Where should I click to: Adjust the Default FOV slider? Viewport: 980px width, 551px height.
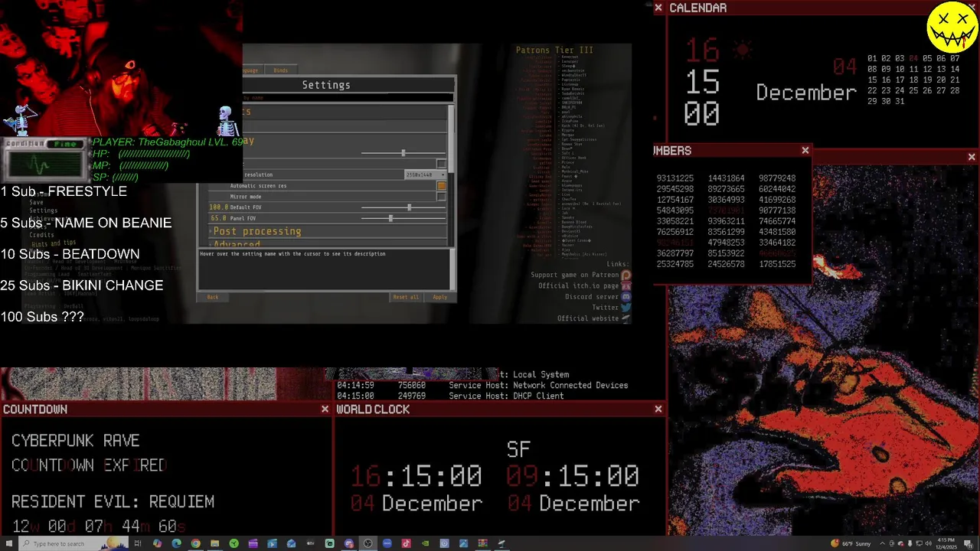pyautogui.click(x=403, y=207)
